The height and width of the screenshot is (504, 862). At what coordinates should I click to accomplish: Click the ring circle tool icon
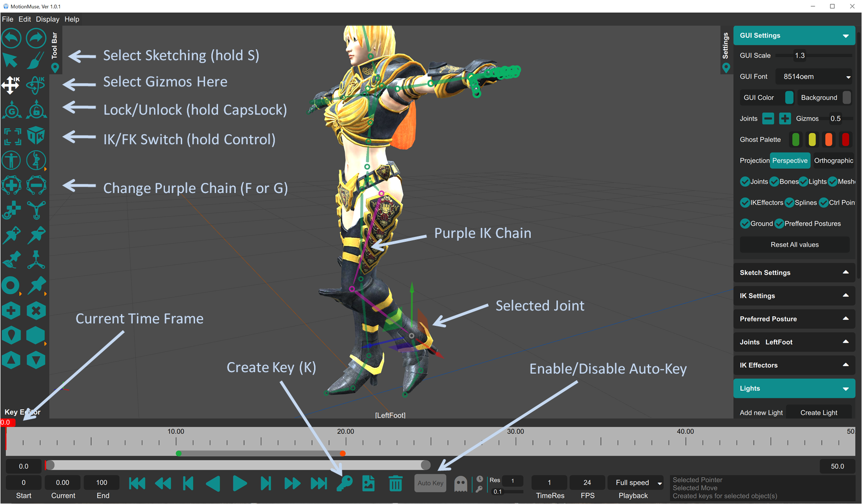pos(11,286)
